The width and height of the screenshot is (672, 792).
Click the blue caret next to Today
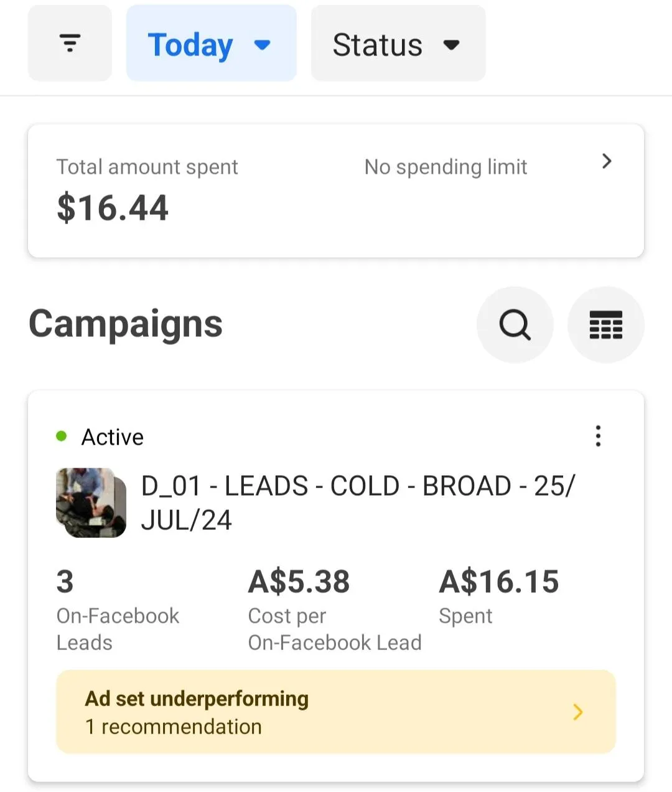pyautogui.click(x=263, y=44)
